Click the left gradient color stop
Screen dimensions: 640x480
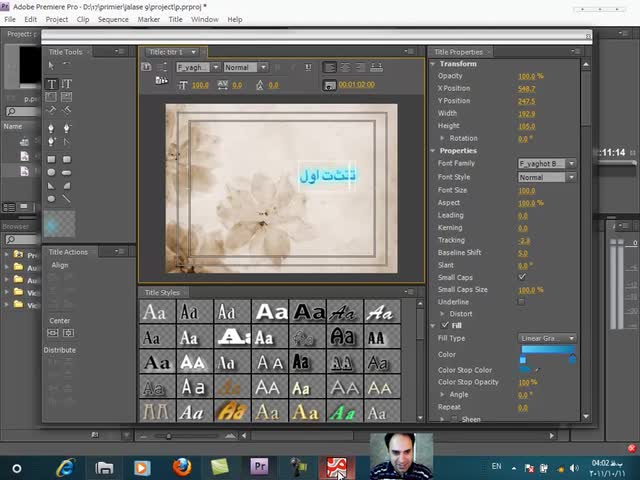[x=522, y=360]
